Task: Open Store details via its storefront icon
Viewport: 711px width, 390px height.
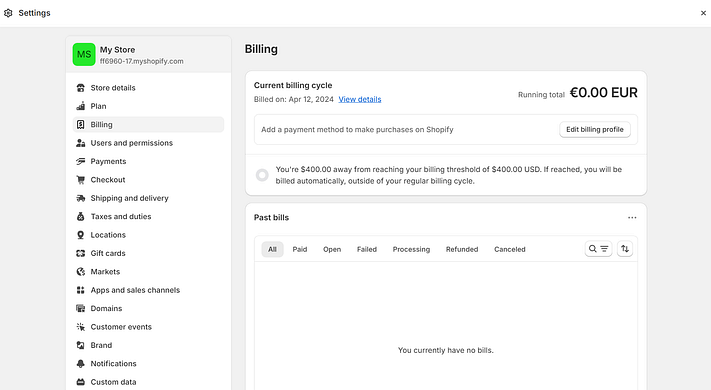Action: point(81,88)
